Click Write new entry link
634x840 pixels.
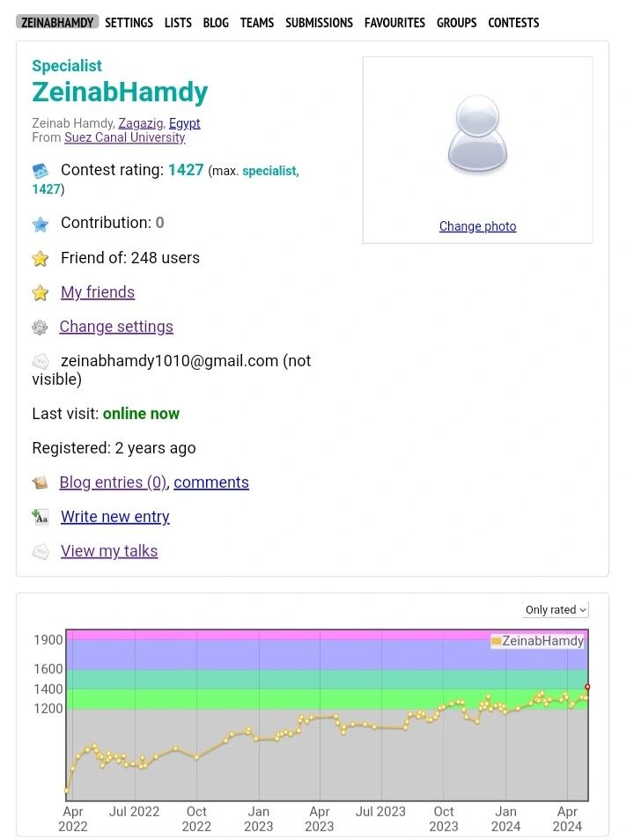point(115,517)
